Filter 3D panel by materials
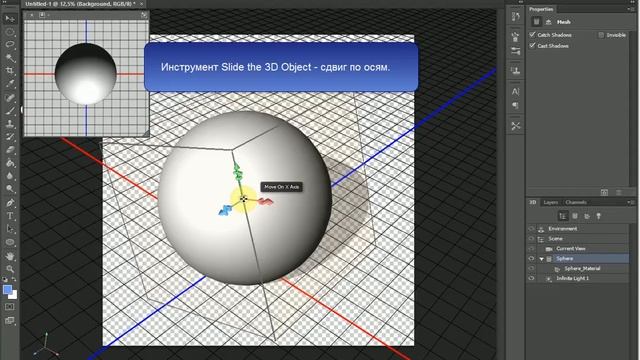This screenshot has width=640, height=360. point(587,216)
